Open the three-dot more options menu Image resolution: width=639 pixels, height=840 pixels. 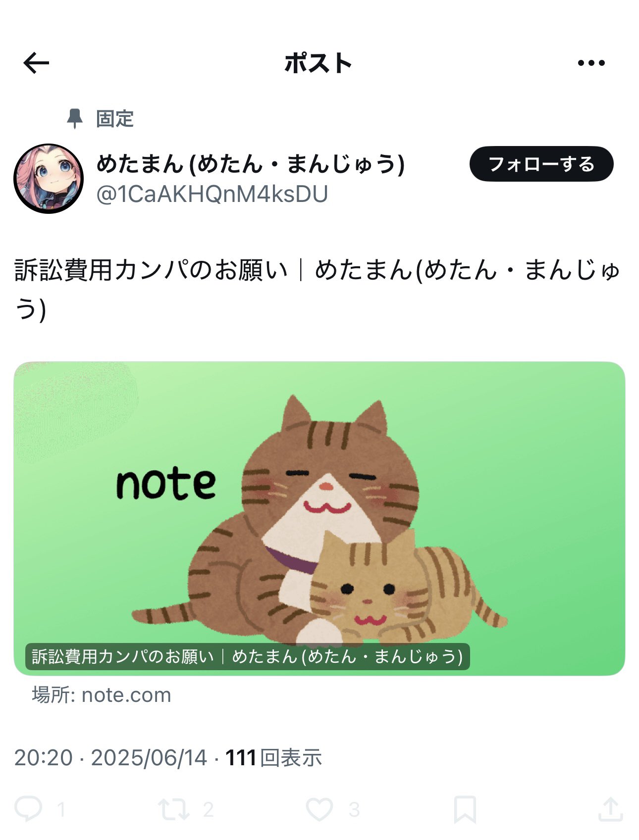point(591,63)
